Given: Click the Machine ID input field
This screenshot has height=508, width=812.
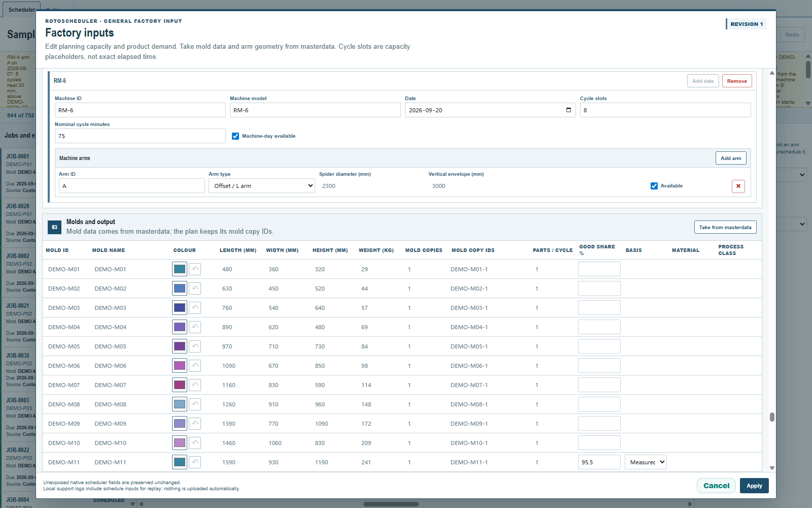Looking at the screenshot, I should click(140, 110).
